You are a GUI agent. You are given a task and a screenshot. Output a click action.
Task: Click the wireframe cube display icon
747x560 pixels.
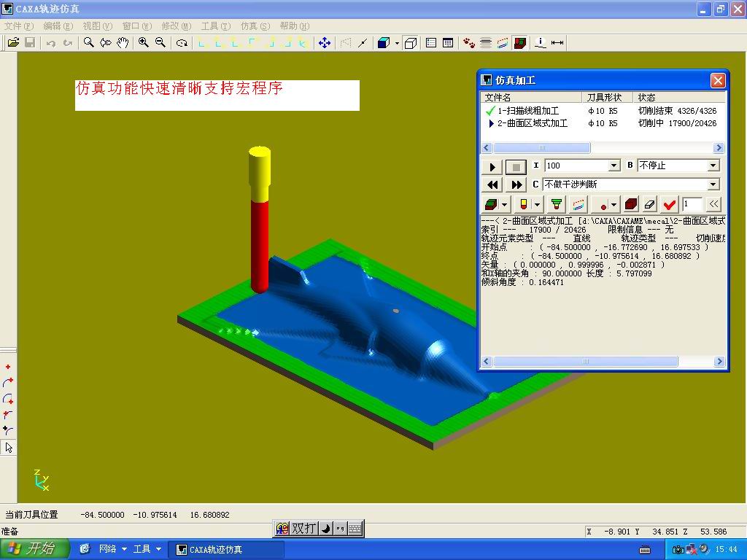[410, 43]
